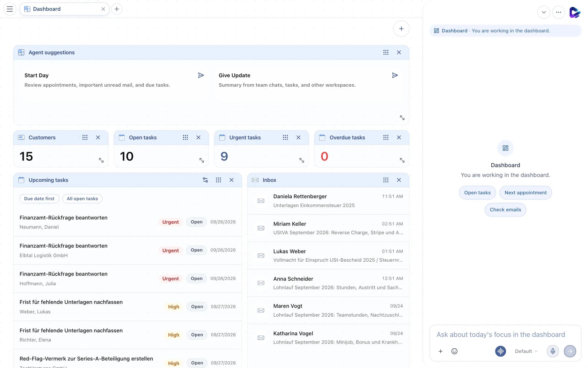
Task: Close the Agent suggestions widget
Action: 399,52
